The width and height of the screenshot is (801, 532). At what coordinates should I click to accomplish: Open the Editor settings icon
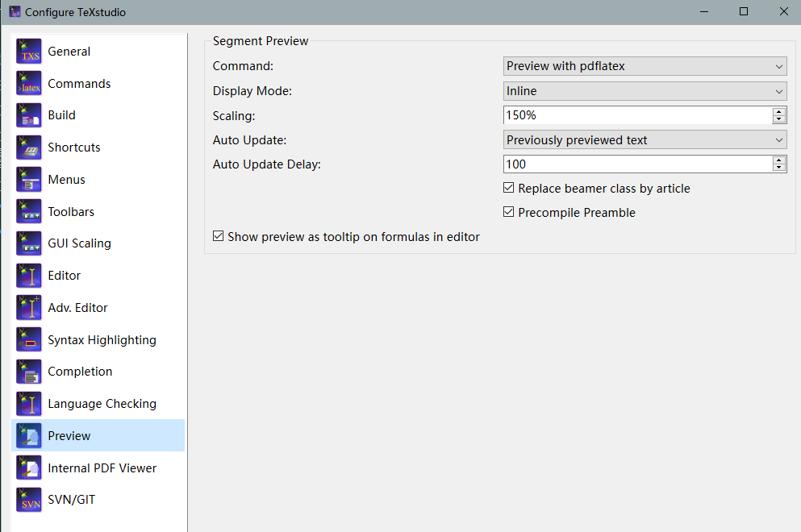pos(29,276)
